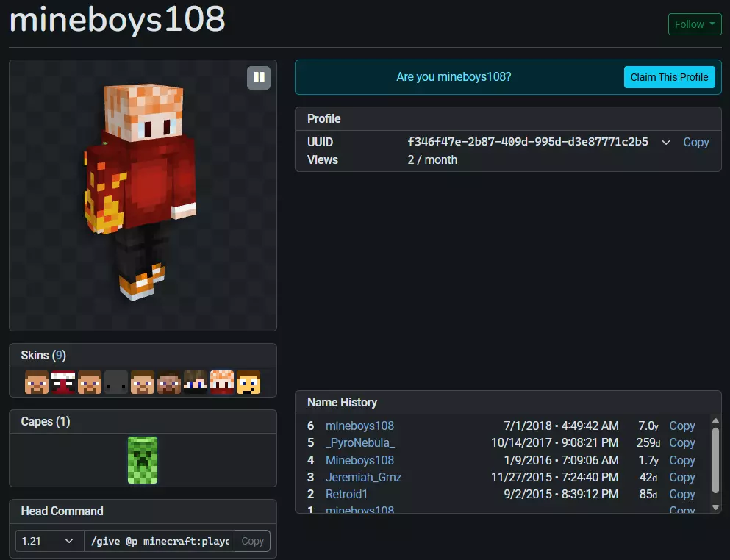Open the Retroid1 name link
This screenshot has width=730, height=560.
[346, 494]
